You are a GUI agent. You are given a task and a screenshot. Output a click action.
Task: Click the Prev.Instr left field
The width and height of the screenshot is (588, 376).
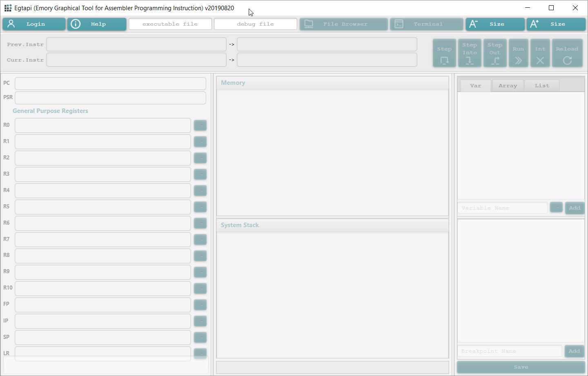click(136, 44)
